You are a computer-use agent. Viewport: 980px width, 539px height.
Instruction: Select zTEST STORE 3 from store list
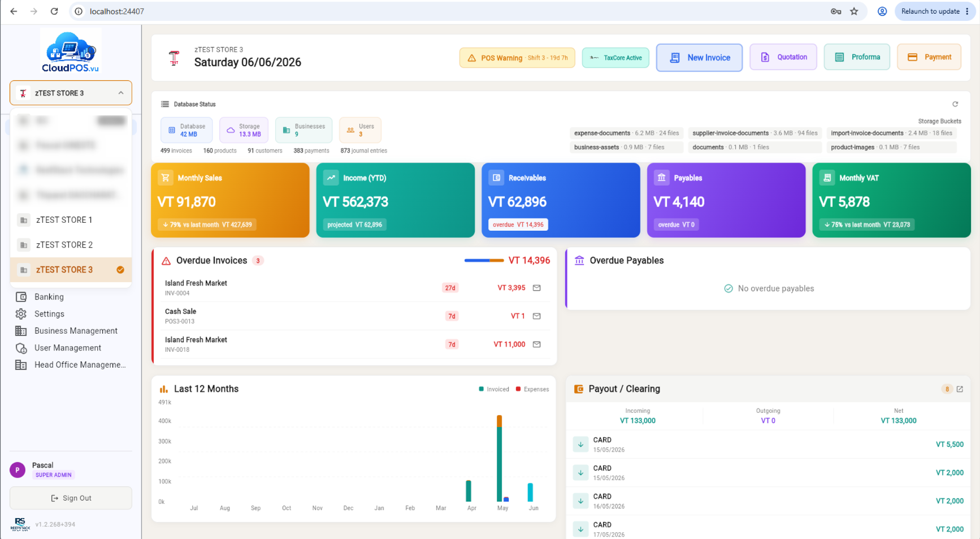(x=71, y=270)
